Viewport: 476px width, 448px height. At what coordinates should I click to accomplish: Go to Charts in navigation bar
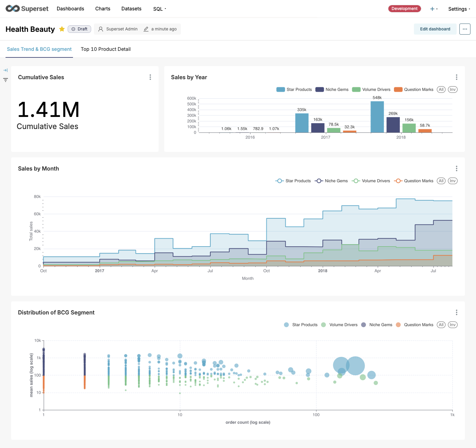coord(103,9)
